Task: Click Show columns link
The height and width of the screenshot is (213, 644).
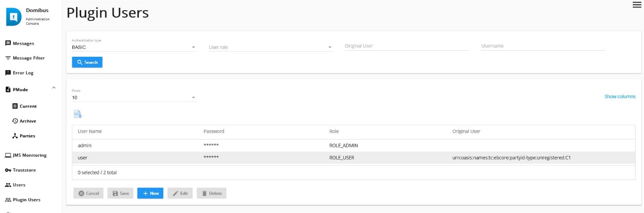Action: [620, 97]
